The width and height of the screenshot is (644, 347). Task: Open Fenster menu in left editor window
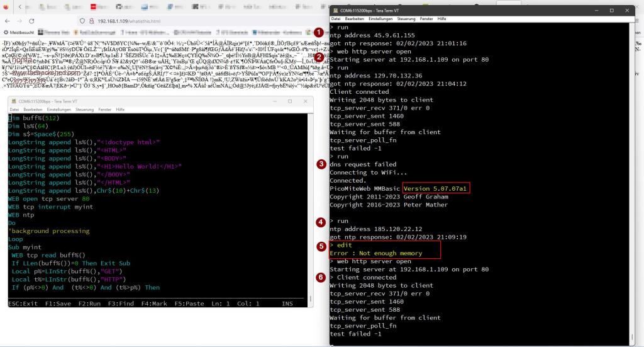tap(104, 110)
